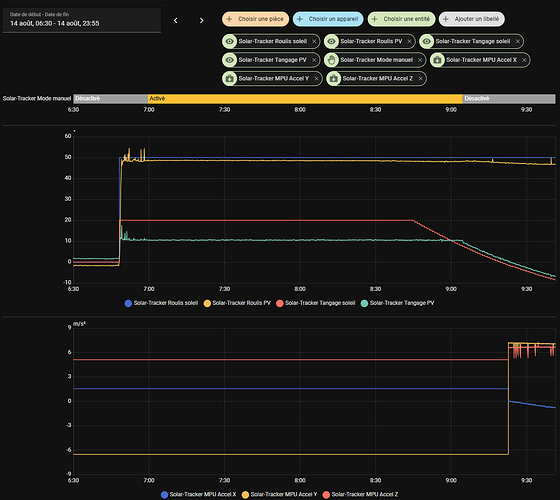
Task: Go to next time range with right chevron
Action: [201, 20]
